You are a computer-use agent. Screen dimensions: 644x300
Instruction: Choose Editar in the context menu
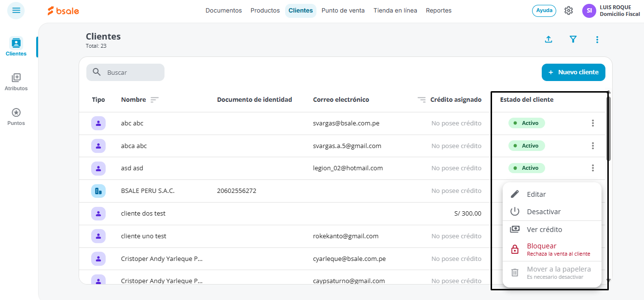[552, 194]
